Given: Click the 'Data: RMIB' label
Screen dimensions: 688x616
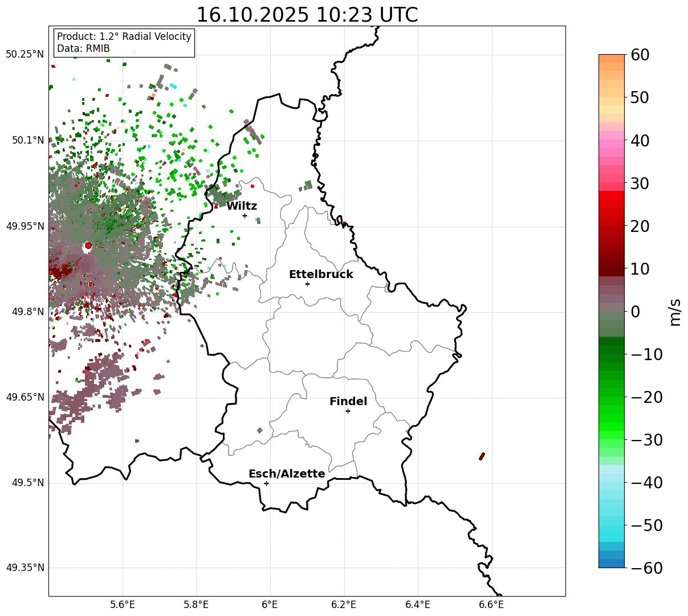Looking at the screenshot, I should (x=83, y=49).
